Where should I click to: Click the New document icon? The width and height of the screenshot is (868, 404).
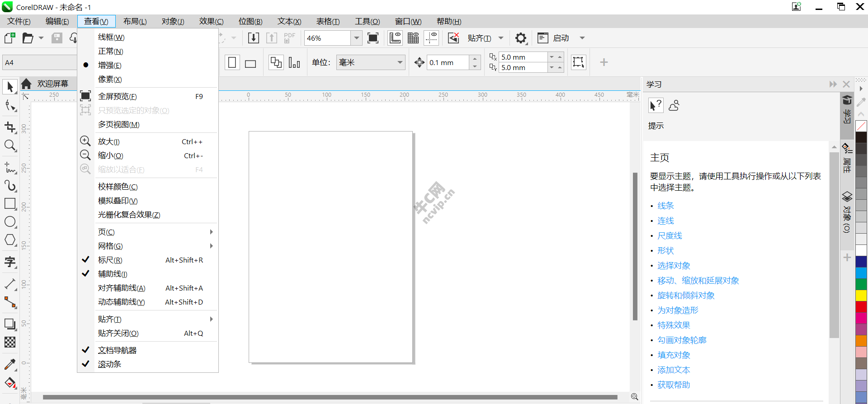click(x=10, y=38)
